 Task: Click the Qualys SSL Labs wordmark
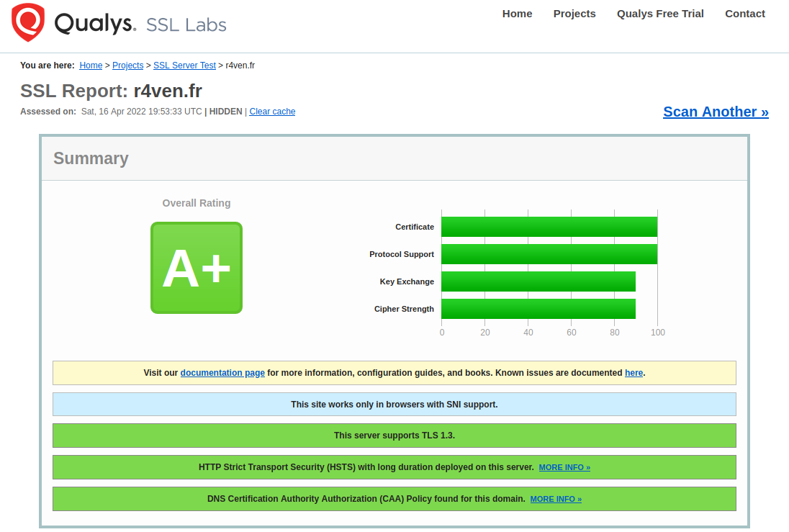[x=140, y=24]
